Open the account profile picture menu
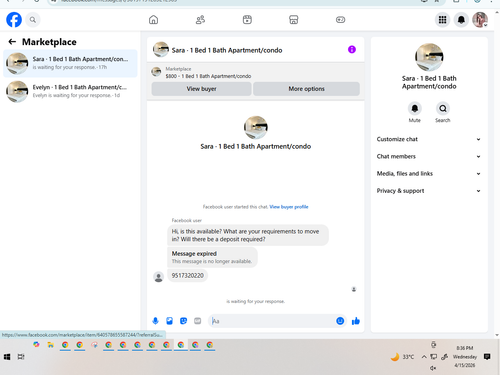500x375 pixels. (x=480, y=20)
